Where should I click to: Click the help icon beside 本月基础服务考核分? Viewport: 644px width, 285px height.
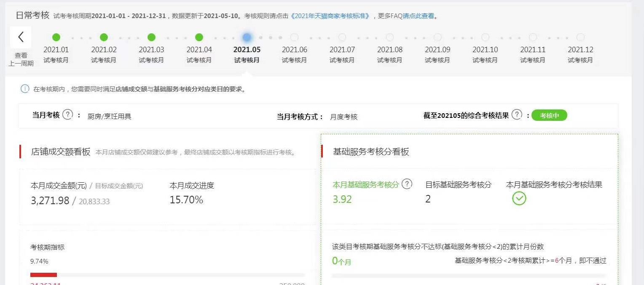[407, 184]
